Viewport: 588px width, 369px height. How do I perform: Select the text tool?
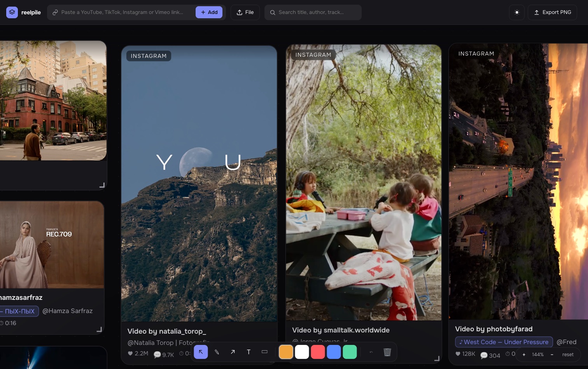248,352
